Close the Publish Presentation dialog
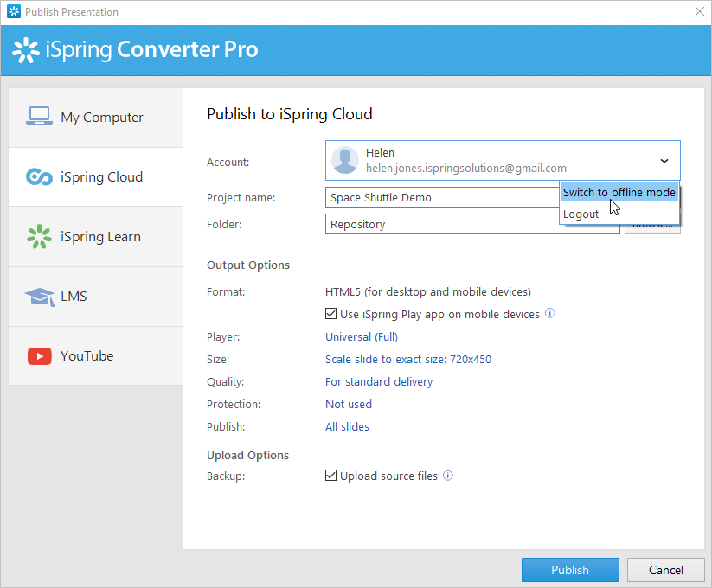This screenshot has height=588, width=712. [700, 11]
